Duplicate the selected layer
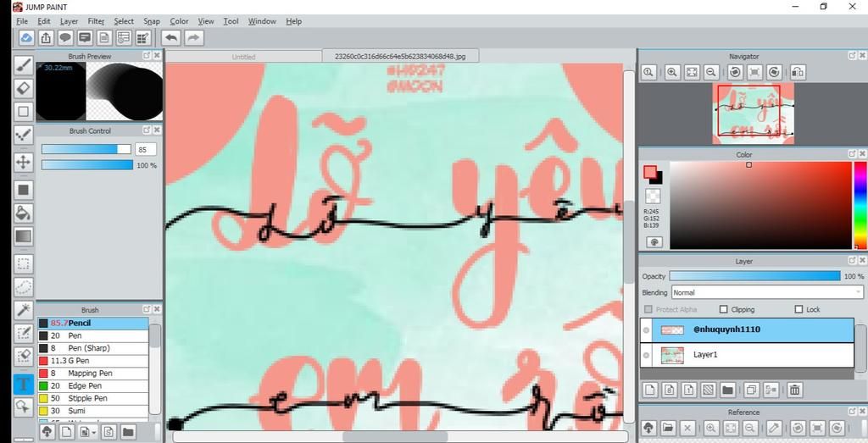This screenshot has height=443, width=868. pyautogui.click(x=751, y=390)
